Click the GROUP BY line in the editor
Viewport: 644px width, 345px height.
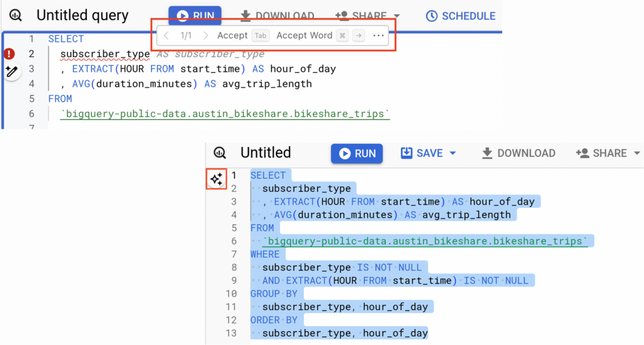click(x=274, y=294)
